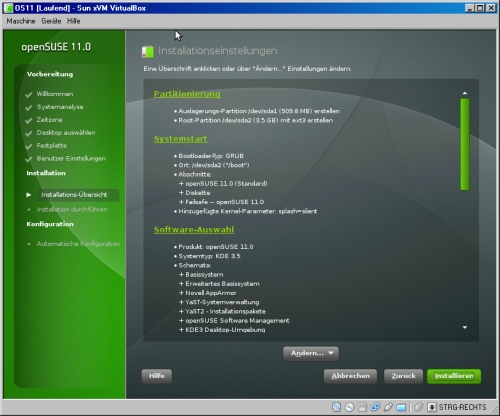Click the scroll up arrow of settings list
The width and height of the screenshot is (500, 416).
[x=465, y=93]
